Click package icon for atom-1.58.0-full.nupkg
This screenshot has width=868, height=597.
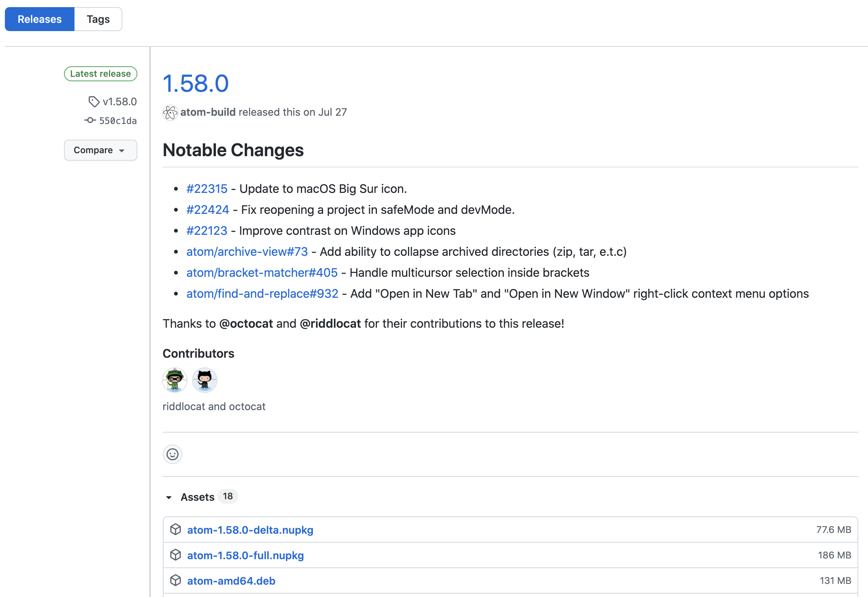pos(176,555)
